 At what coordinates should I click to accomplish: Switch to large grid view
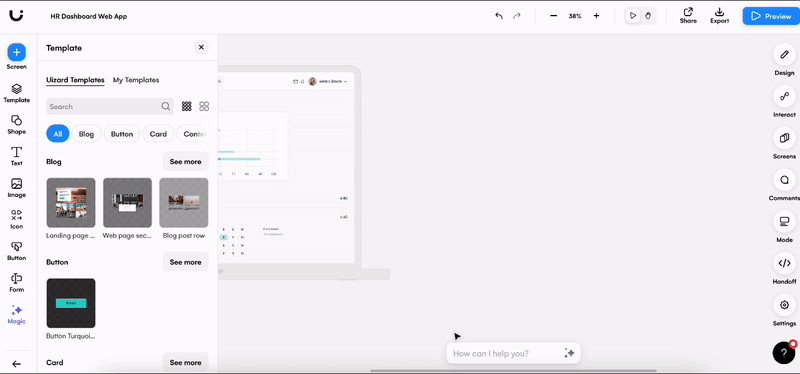(x=204, y=106)
